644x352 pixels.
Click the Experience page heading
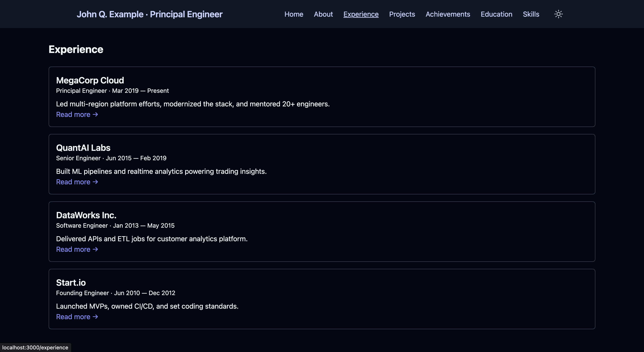(x=76, y=49)
